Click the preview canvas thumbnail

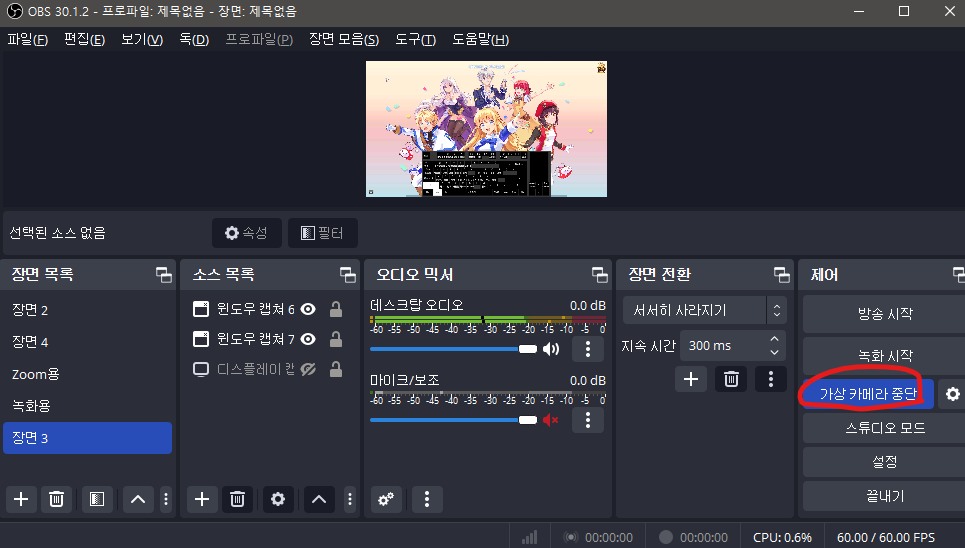pos(486,129)
